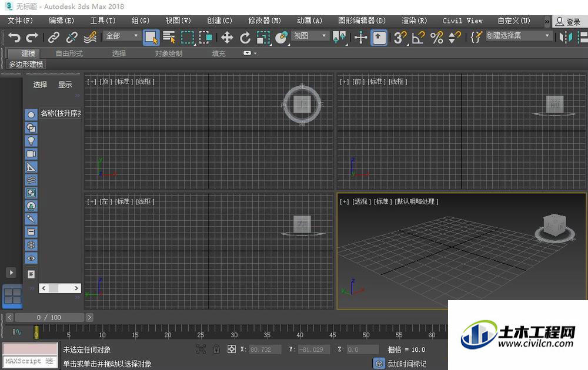Click the Redo arrow icon
588x370 pixels.
(32, 38)
